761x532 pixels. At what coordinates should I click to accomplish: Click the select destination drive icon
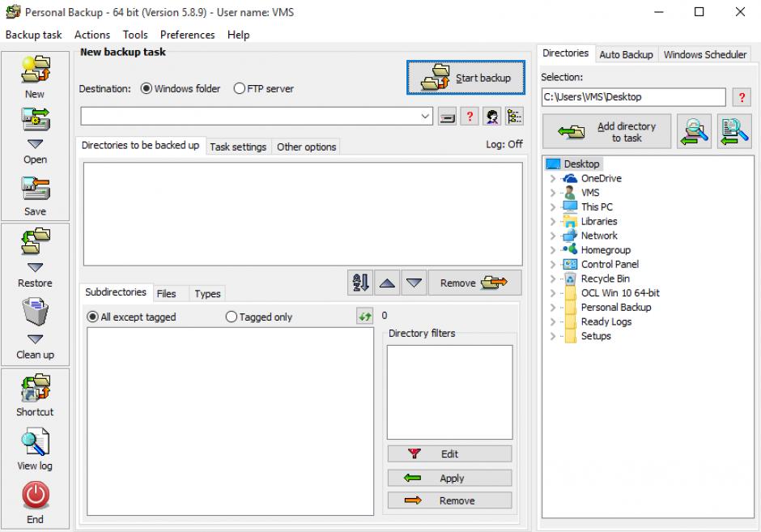447,117
